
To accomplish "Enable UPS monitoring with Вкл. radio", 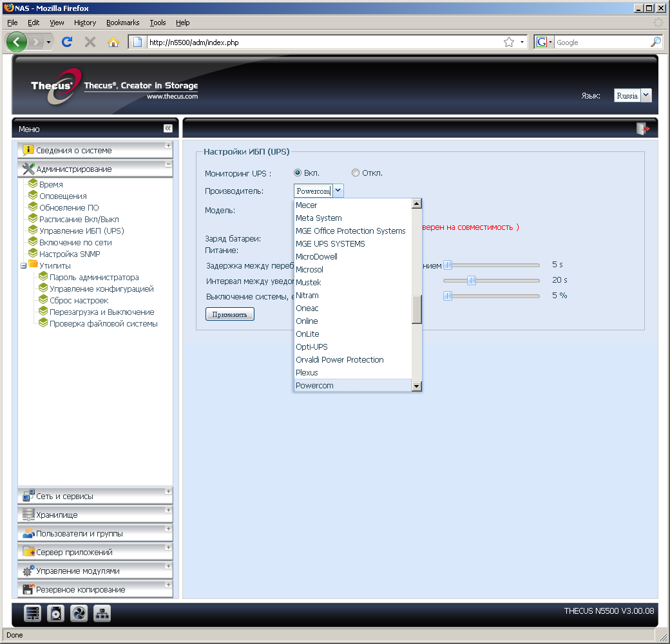I will tap(298, 173).
